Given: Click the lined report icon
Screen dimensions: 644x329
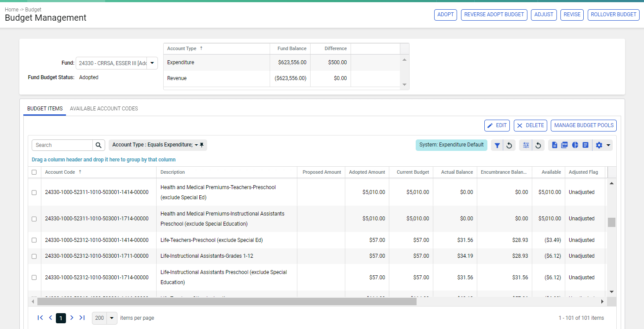Looking at the screenshot, I should 585,145.
